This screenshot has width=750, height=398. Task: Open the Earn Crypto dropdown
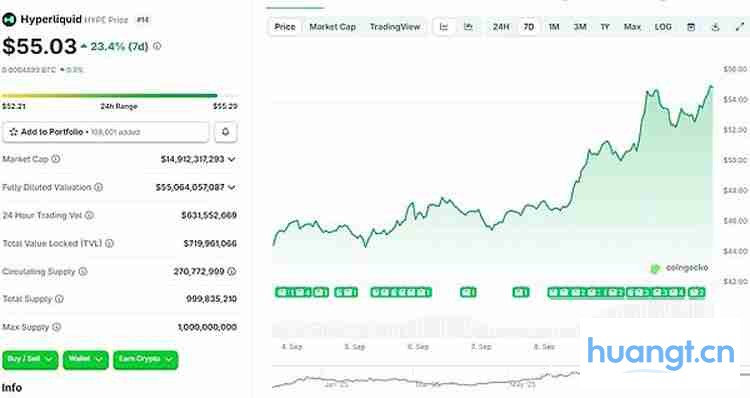tap(145, 360)
